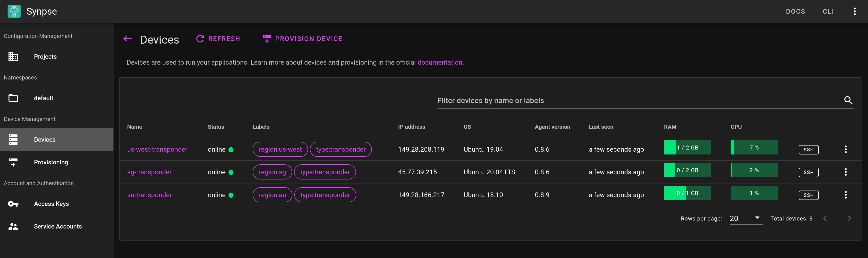Click PROVISION DEVICE button
The image size is (868, 258).
click(302, 39)
